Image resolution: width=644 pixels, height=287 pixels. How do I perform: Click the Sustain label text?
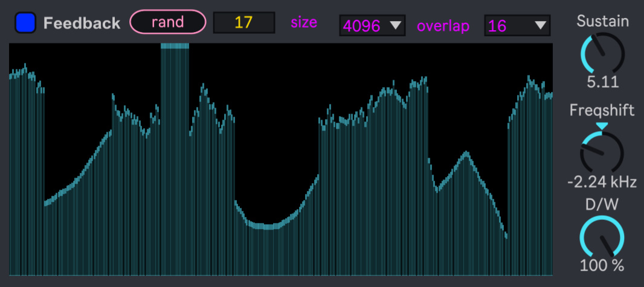602,21
